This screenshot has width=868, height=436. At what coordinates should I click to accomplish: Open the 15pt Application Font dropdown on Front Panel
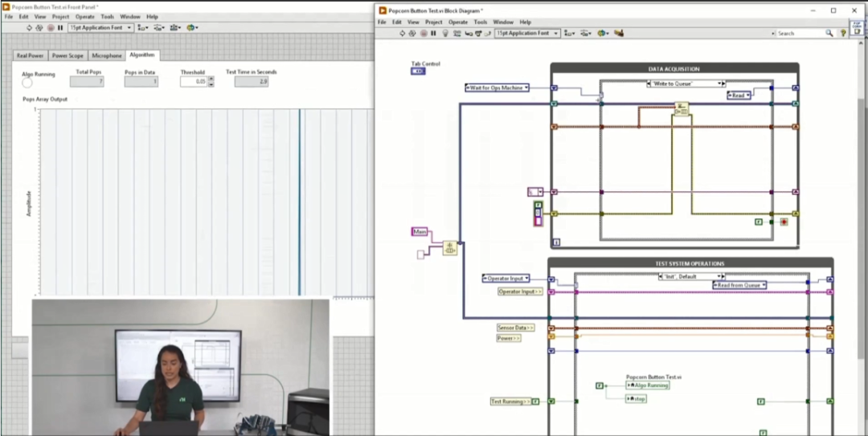tap(100, 27)
